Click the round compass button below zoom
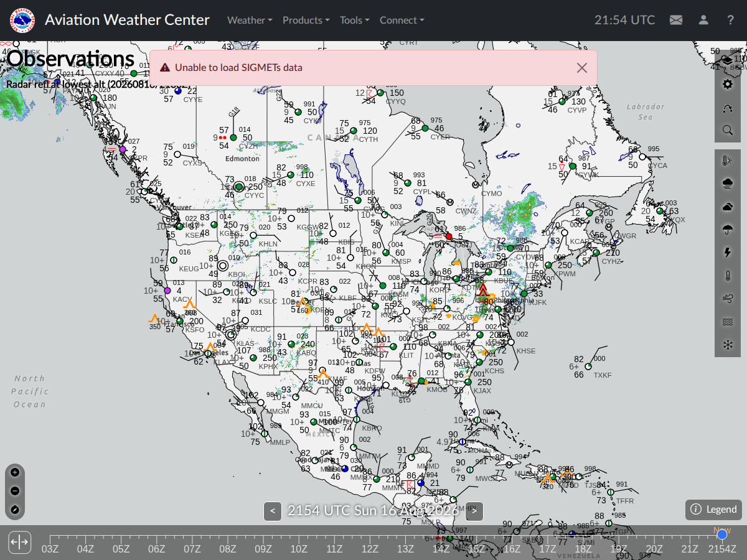 tap(15, 510)
